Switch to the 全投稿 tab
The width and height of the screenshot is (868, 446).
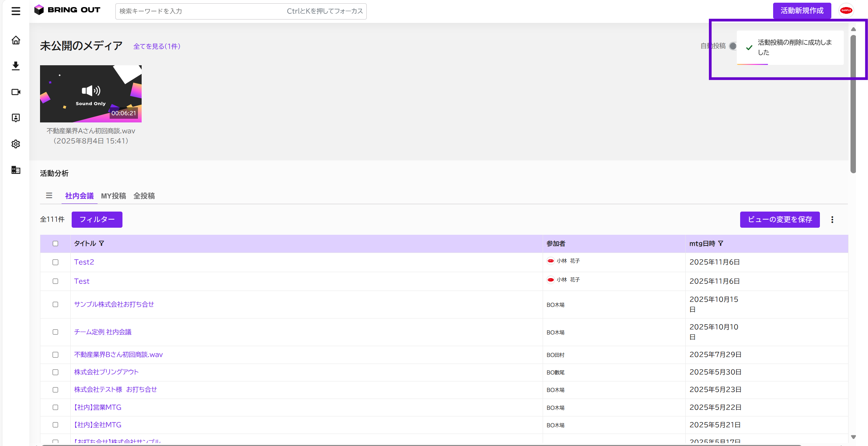click(x=144, y=196)
